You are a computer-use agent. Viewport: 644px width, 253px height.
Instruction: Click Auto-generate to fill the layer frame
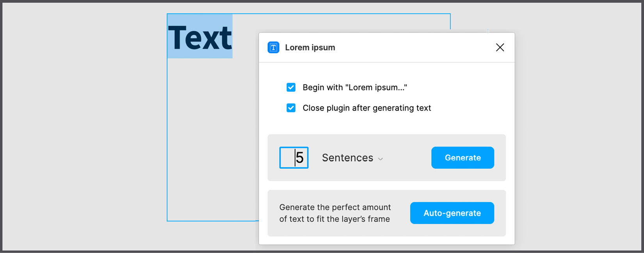[x=452, y=213]
